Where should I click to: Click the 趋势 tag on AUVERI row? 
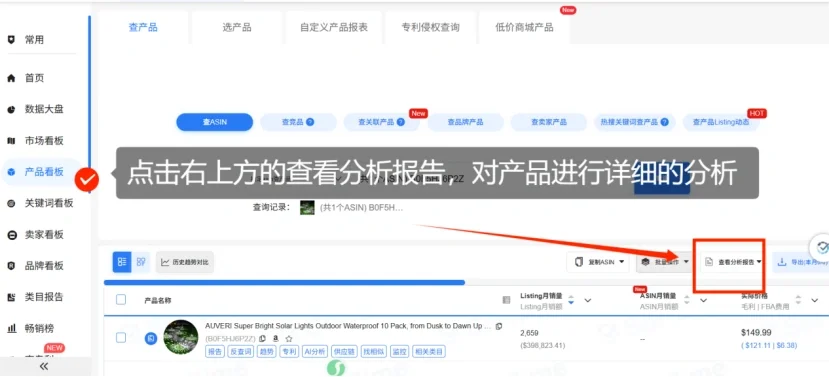[x=266, y=352]
